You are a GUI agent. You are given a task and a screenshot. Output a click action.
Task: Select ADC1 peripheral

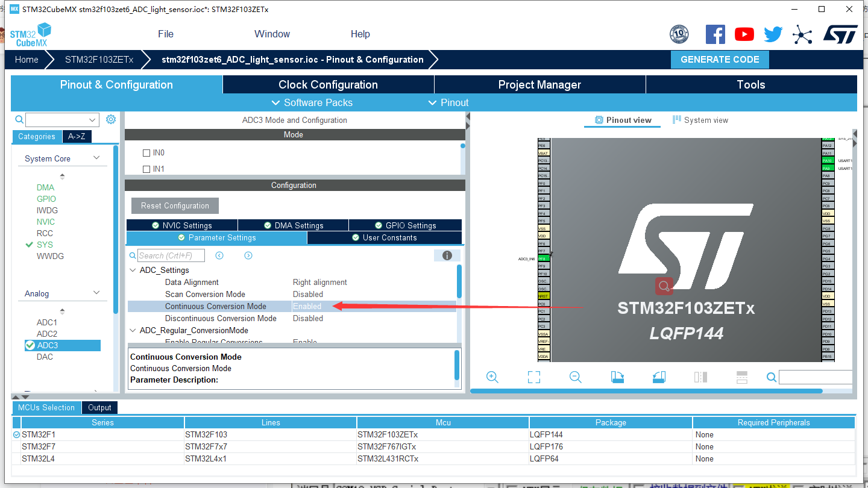pos(47,322)
